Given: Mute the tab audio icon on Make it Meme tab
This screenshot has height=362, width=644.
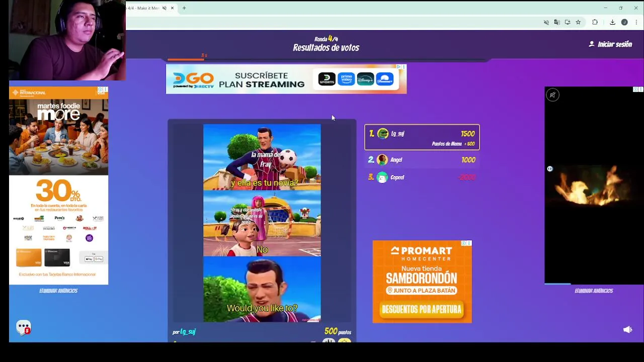Looking at the screenshot, I should (164, 8).
